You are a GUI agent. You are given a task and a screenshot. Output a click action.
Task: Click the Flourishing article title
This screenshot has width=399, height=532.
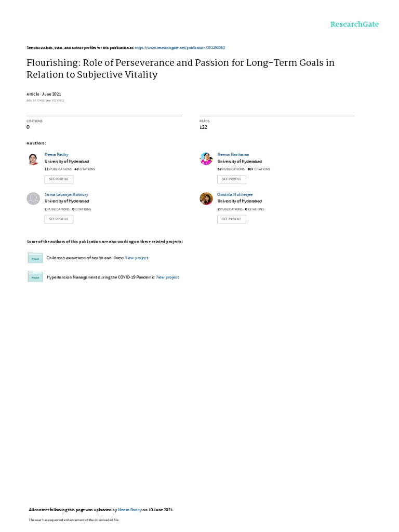click(x=180, y=69)
